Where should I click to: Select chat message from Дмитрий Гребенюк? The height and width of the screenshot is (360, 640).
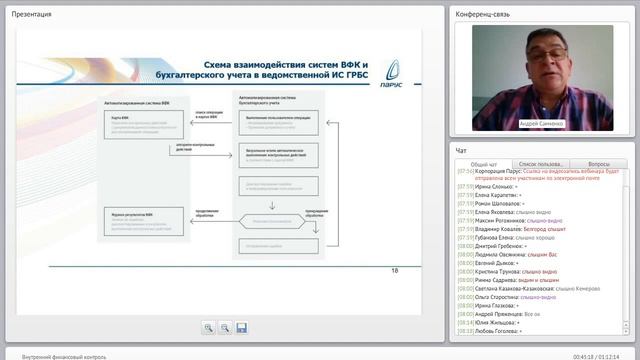[x=492, y=246]
